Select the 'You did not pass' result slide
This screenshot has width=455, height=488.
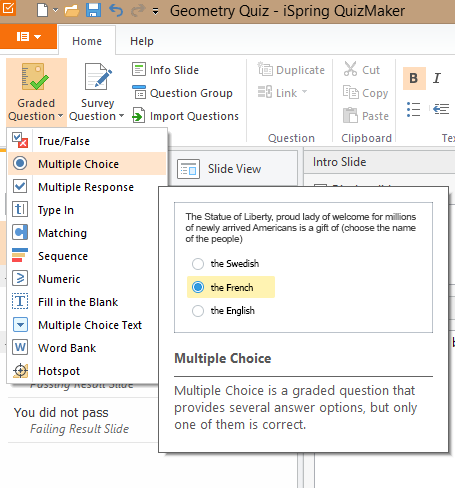point(82,420)
